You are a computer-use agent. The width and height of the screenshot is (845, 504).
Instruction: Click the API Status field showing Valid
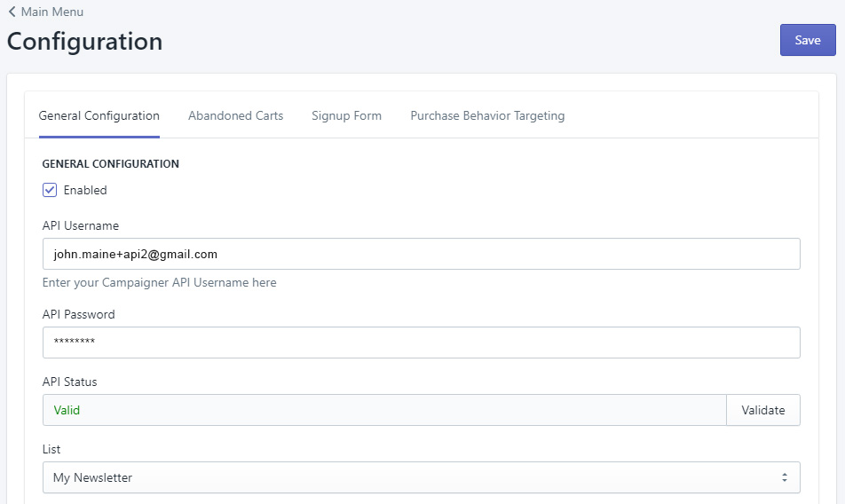coord(385,410)
